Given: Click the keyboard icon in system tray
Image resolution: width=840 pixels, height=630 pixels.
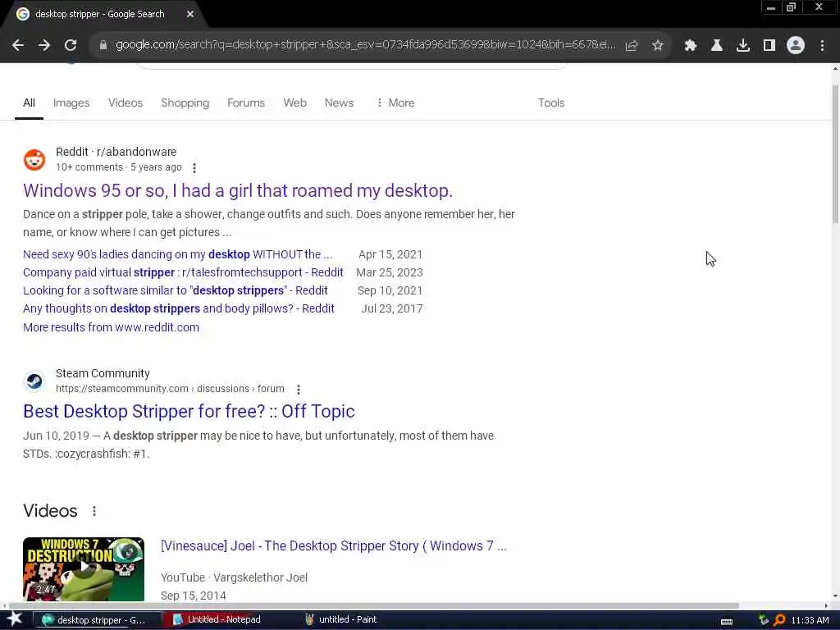Looking at the screenshot, I should [x=727, y=622].
